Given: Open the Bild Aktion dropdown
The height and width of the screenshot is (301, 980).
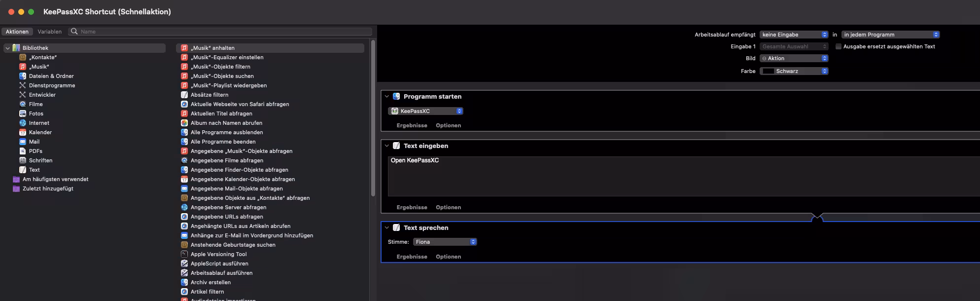Looking at the screenshot, I should click(794, 58).
